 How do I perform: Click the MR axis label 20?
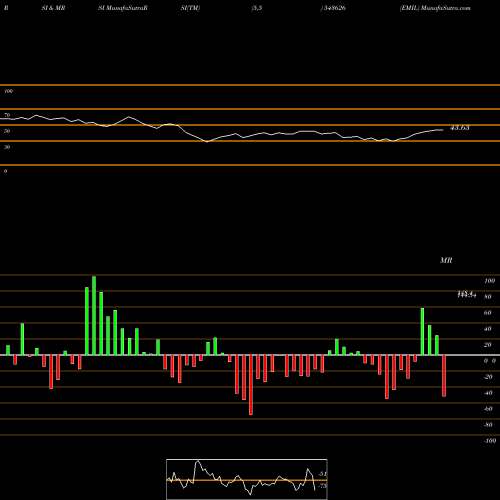[x=488, y=345]
